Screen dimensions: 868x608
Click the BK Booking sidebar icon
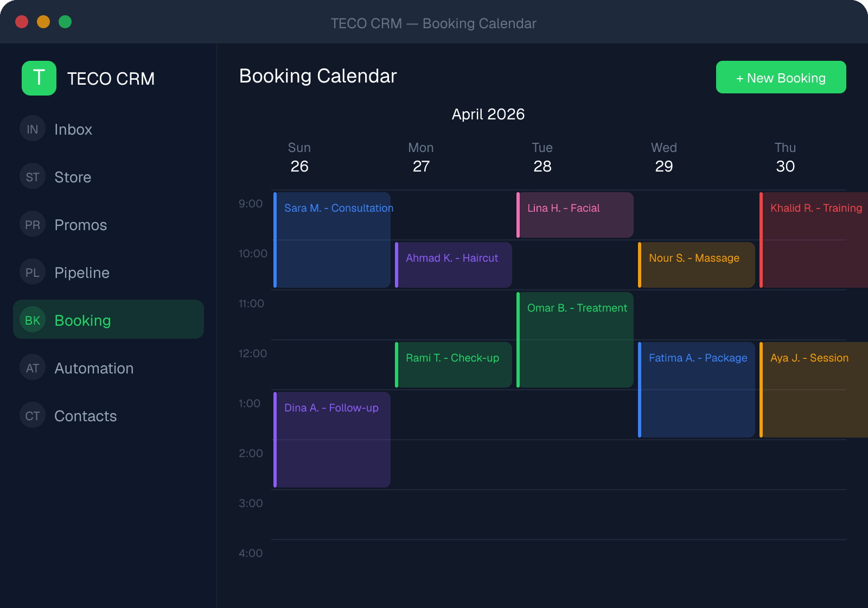click(33, 320)
